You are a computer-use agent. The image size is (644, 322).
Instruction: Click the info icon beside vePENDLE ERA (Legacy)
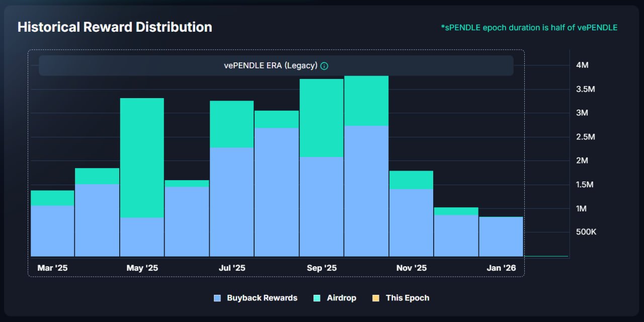325,66
